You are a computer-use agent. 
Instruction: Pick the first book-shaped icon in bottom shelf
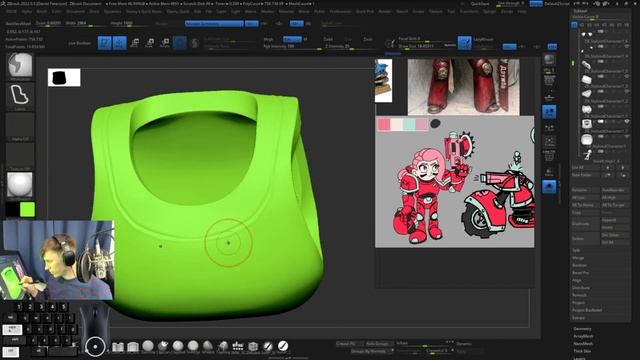(x=118, y=347)
